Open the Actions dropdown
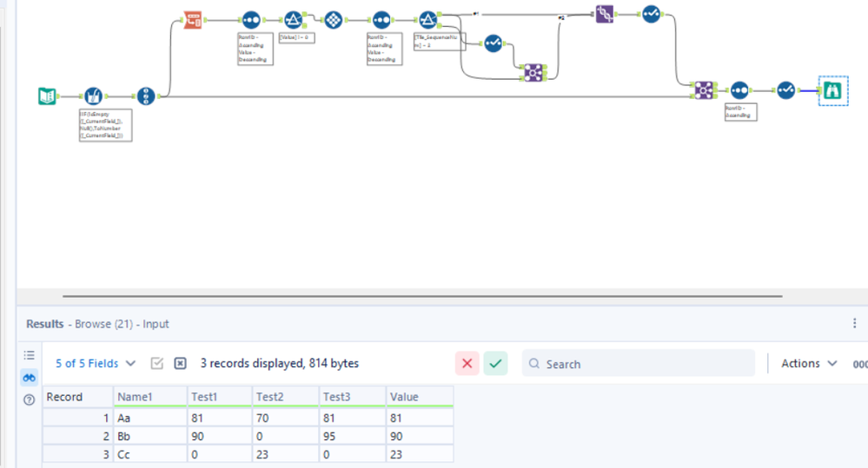Viewport: 868px width, 468px height. tap(809, 364)
